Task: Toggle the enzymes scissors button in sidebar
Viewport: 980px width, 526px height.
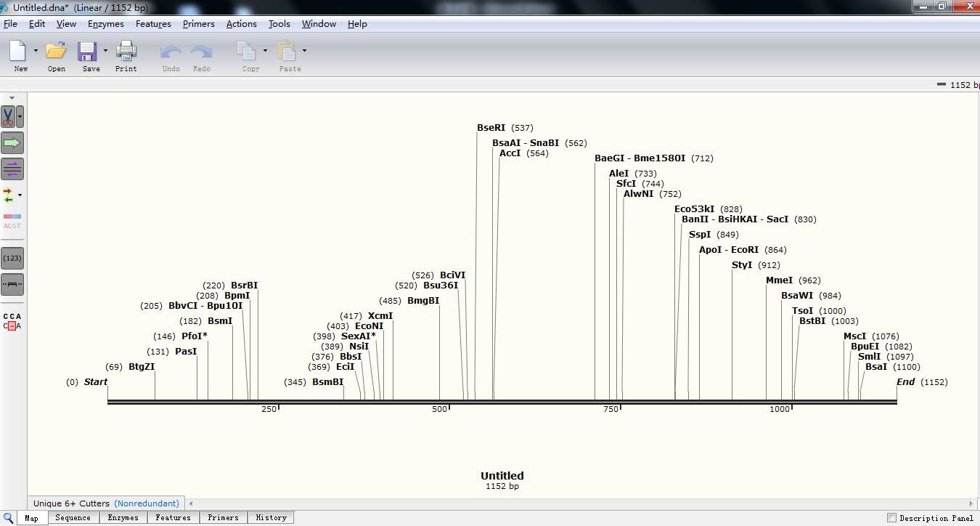Action: pos(8,116)
